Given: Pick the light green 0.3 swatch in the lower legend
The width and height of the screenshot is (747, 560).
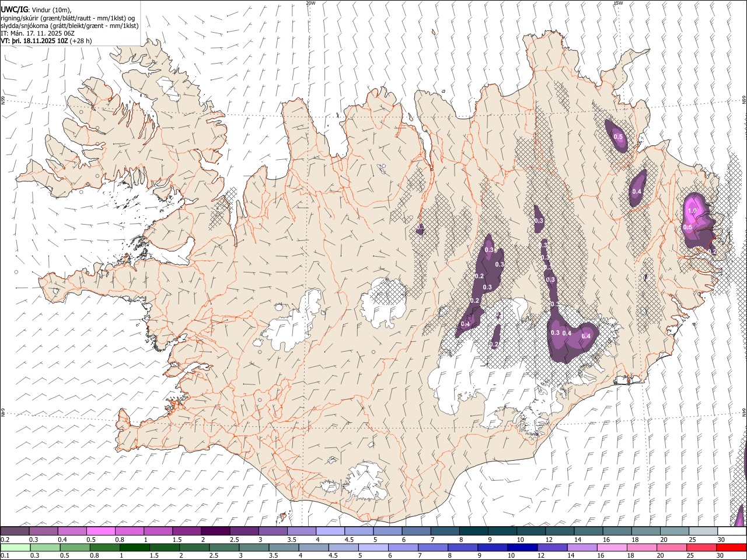Looking at the screenshot, I should 46,547.
